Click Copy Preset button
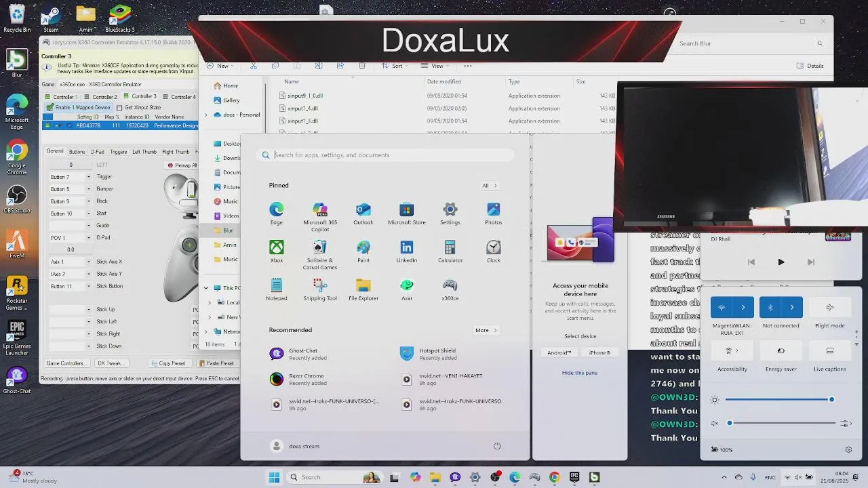Screen dimensions: 868x488 coord(167,363)
